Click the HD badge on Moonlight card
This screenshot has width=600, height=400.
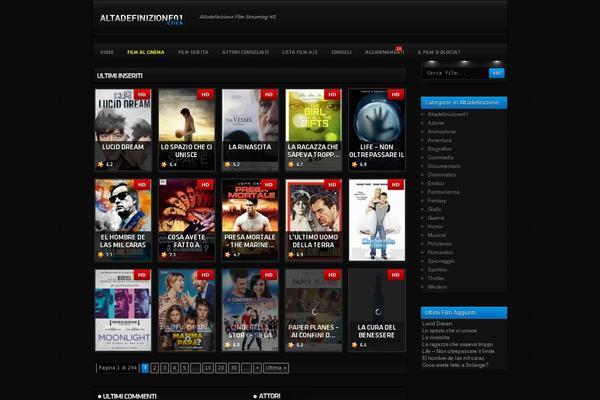point(142,275)
